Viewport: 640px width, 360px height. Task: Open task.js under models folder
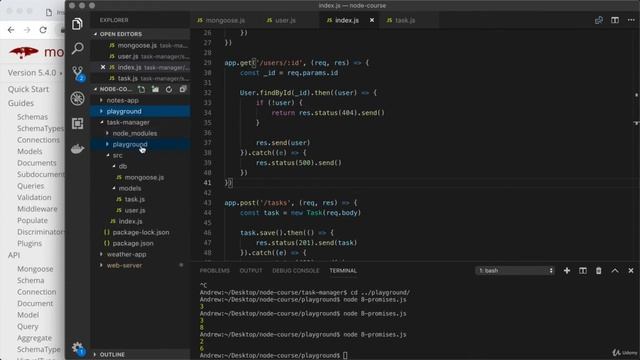140,200
